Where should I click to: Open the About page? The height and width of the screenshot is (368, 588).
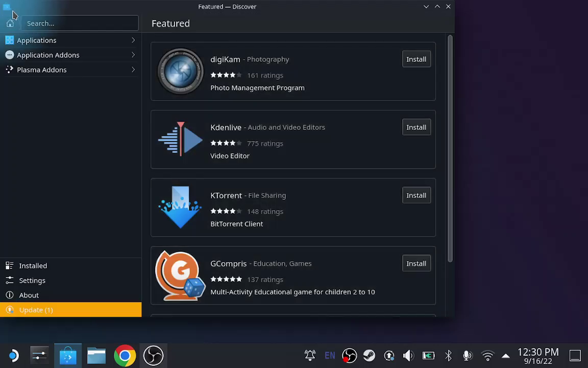point(71,295)
